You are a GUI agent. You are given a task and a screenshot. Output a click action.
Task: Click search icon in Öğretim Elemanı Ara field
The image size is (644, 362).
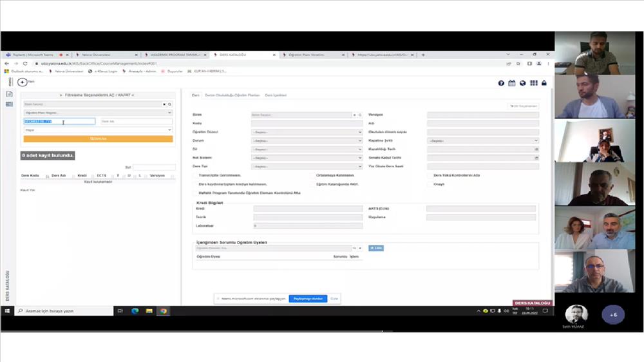click(x=354, y=248)
